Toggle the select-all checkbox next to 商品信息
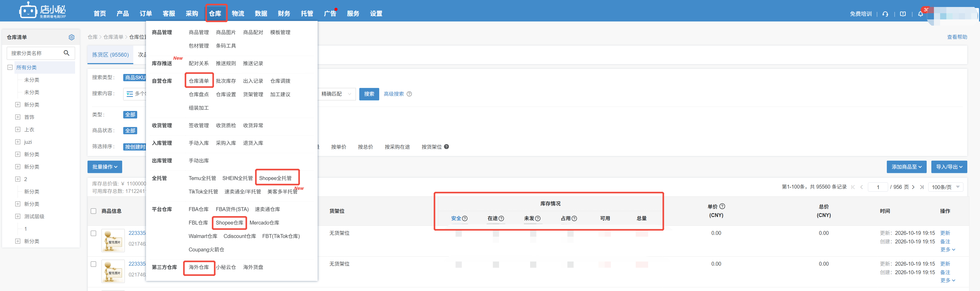 (x=94, y=211)
